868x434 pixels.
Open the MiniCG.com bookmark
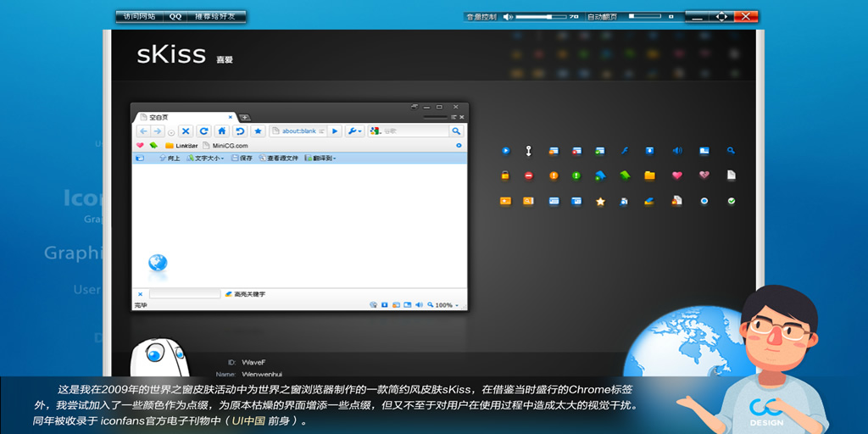[225, 146]
